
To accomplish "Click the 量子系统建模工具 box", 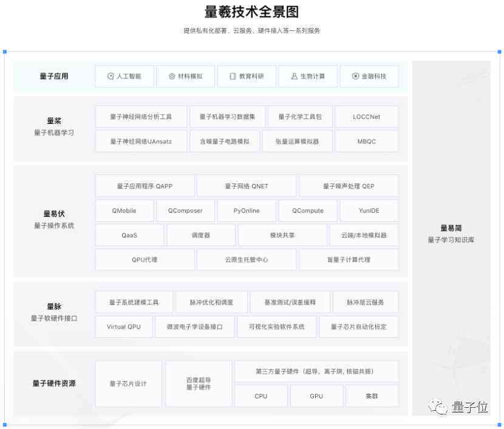I will pos(134,302).
